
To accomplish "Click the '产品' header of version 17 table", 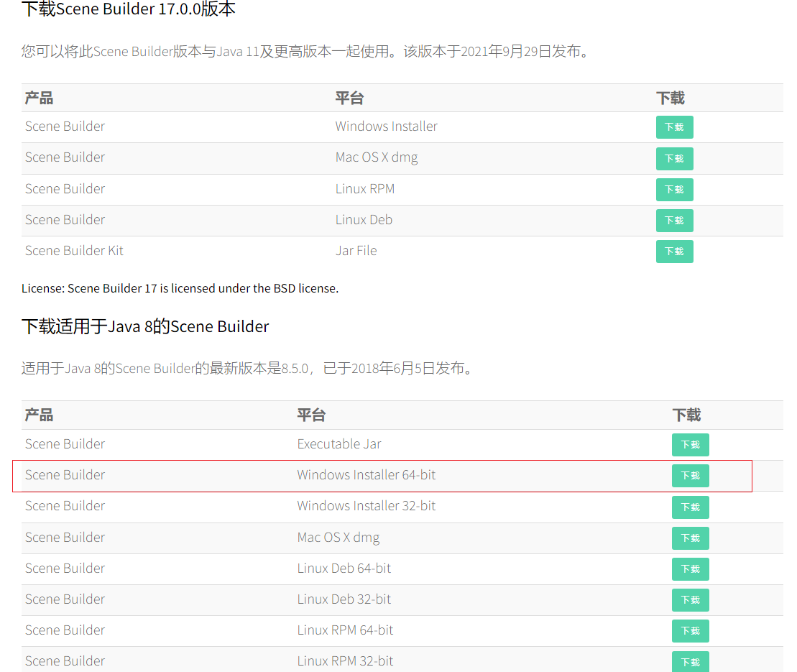I will (x=39, y=98).
